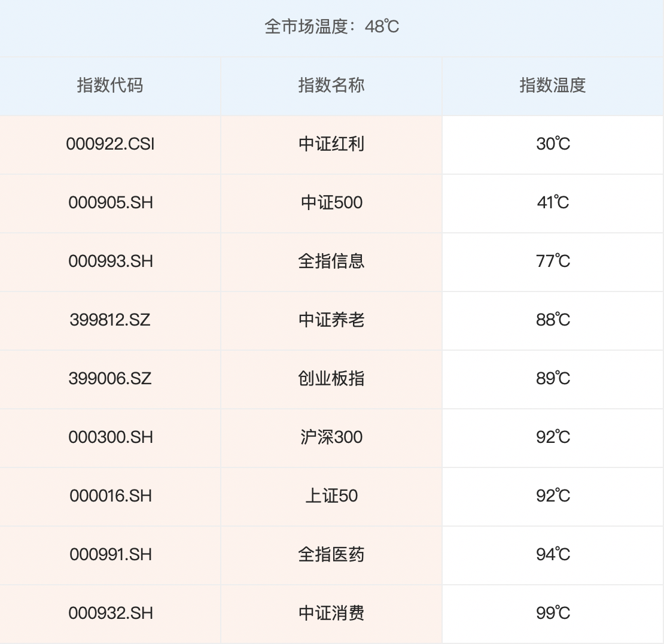This screenshot has width=664, height=644.
Task: Click index code 000922.CSI
Action: click(x=110, y=144)
